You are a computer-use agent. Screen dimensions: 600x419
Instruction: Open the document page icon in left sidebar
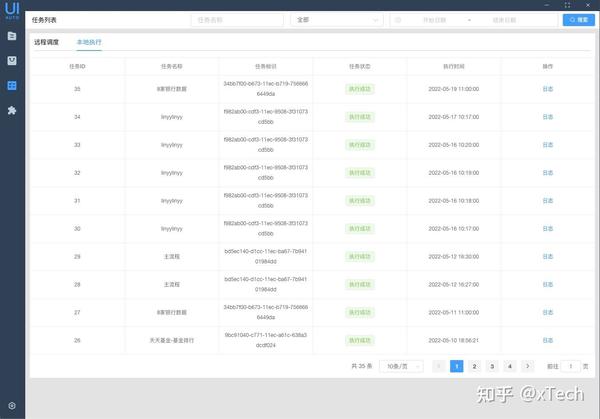[x=12, y=36]
